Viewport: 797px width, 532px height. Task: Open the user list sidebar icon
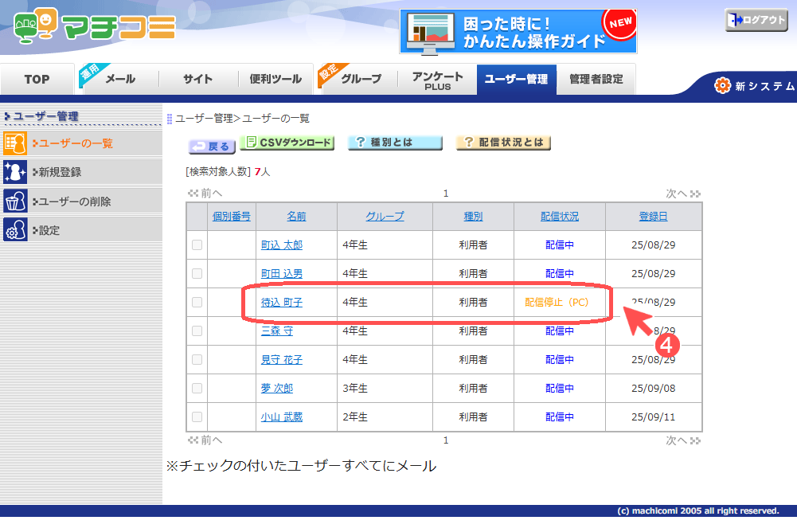point(15,143)
